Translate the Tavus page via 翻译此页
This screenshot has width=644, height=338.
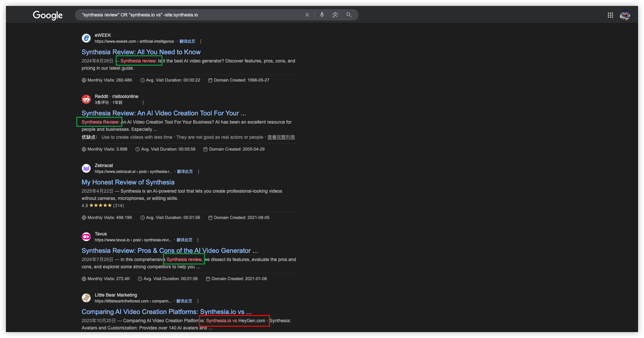(184, 240)
